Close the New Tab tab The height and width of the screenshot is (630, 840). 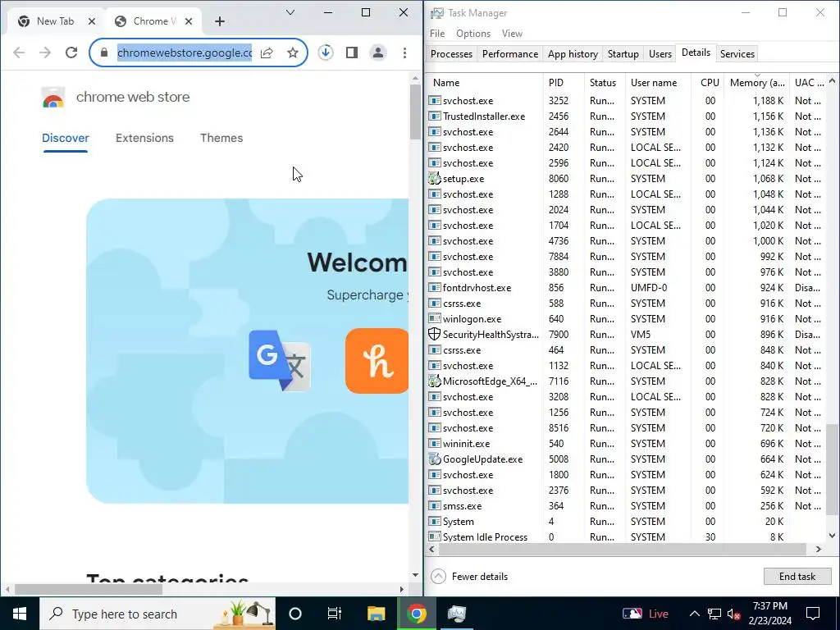(x=92, y=21)
